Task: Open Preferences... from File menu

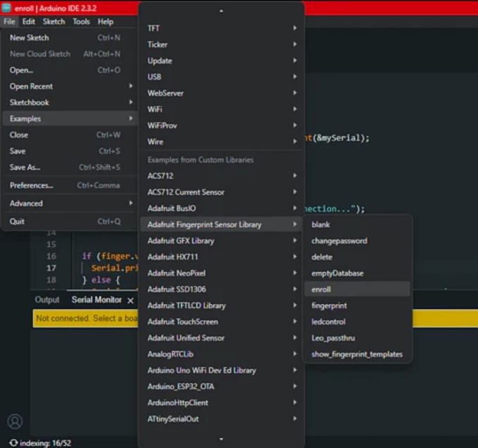Action: [70, 186]
